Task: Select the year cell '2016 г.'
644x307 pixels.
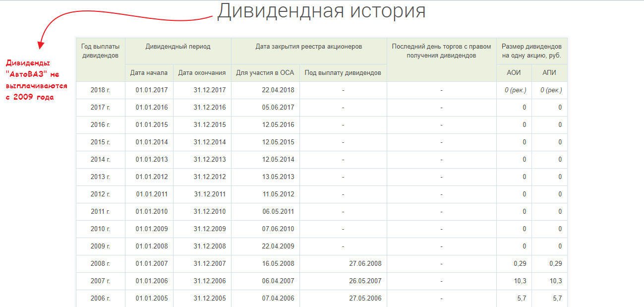Action: 101,125
